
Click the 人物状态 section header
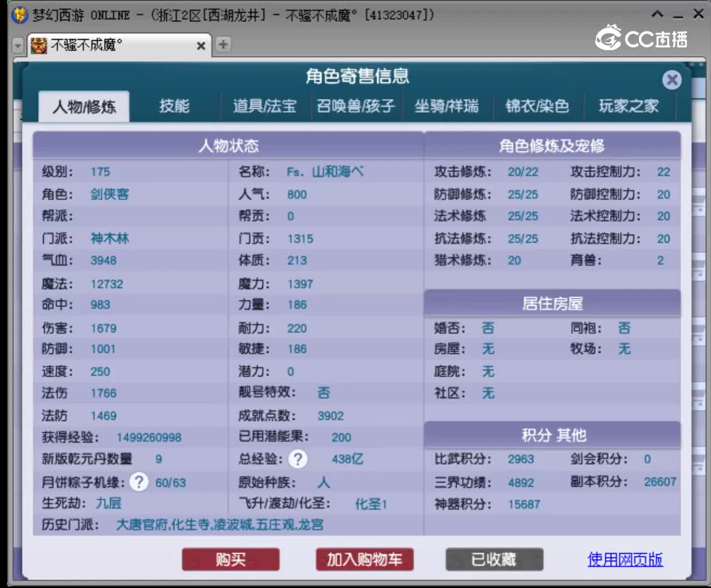tap(228, 146)
